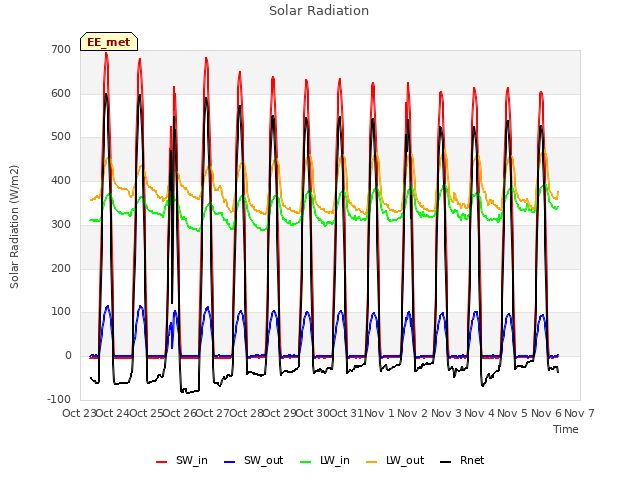Select the green LW_in legend swatch
The width and height of the screenshot is (640, 480).
pyautogui.click(x=306, y=462)
